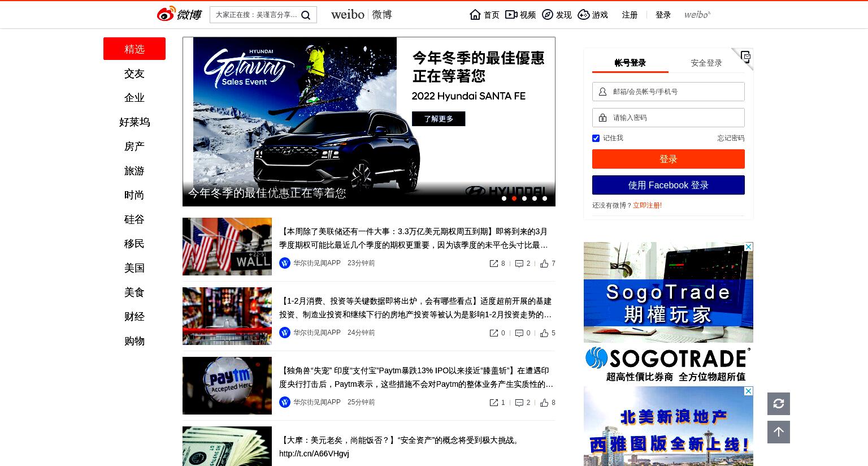Click 登录 in top navigation
Screen dimensions: 868x466
tap(663, 15)
